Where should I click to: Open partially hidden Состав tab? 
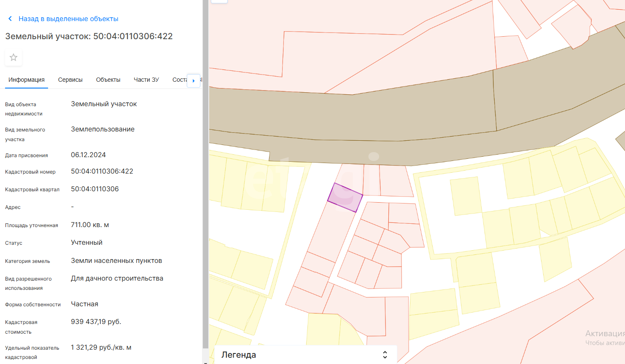coord(179,80)
